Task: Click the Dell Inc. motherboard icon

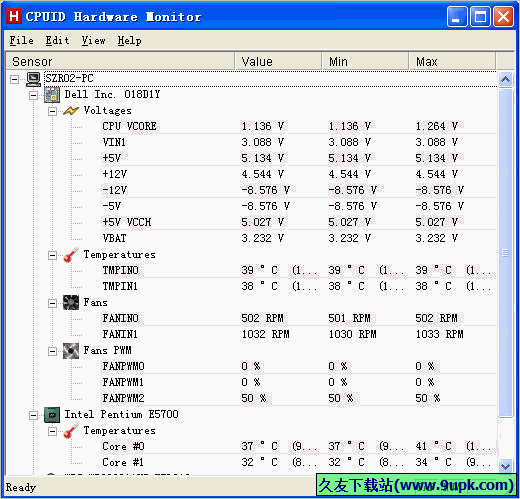Action: pos(52,95)
